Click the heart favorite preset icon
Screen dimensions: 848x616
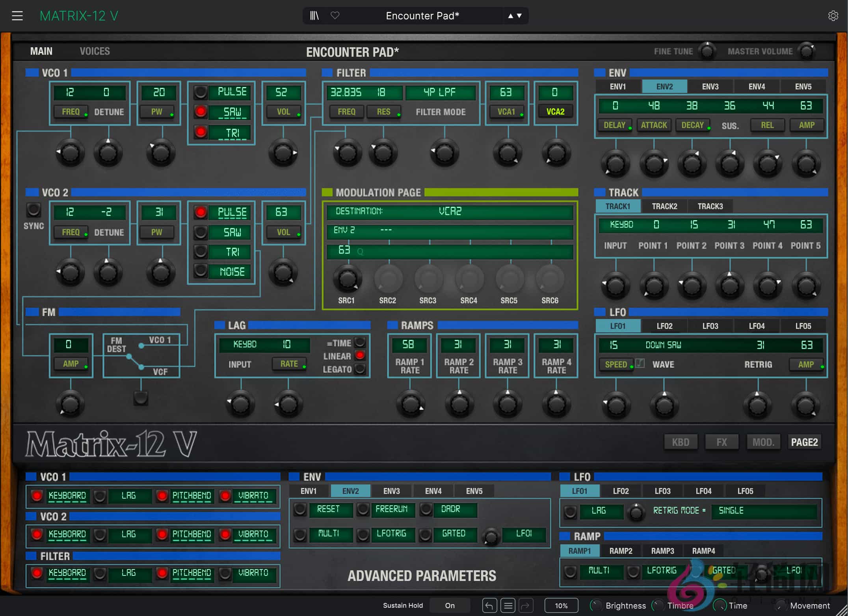tap(335, 16)
